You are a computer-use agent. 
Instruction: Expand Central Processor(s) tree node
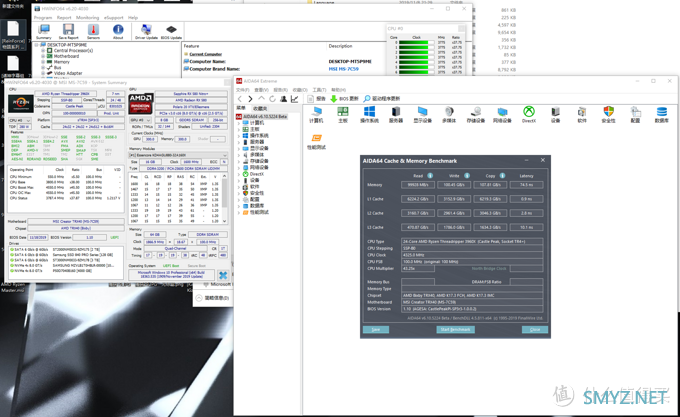tap(43, 51)
